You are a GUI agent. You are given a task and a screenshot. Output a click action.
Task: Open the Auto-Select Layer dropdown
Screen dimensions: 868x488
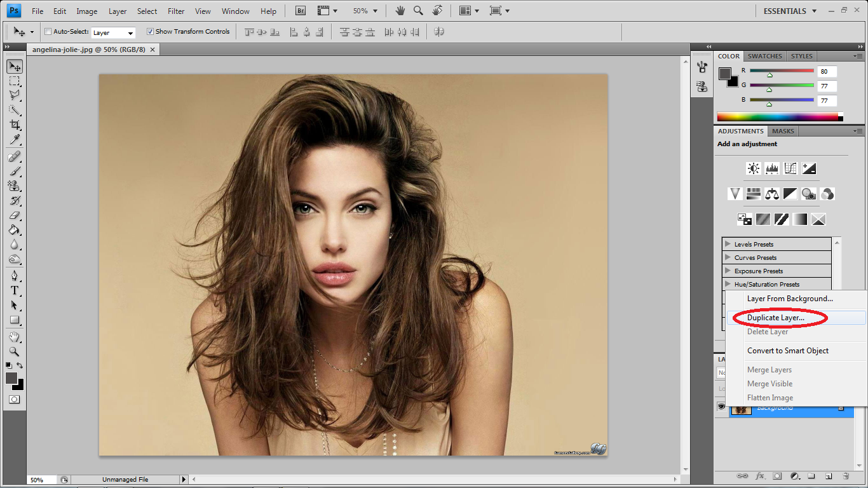113,32
